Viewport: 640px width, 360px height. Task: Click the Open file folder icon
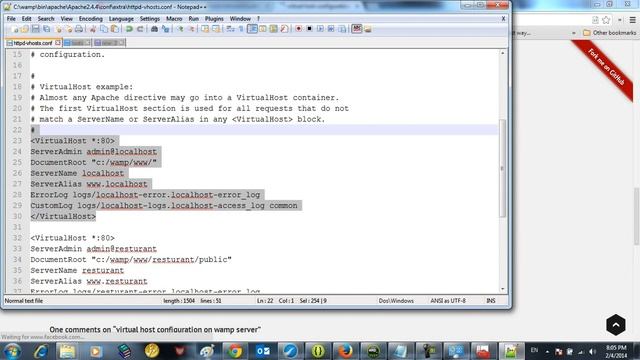24,29
